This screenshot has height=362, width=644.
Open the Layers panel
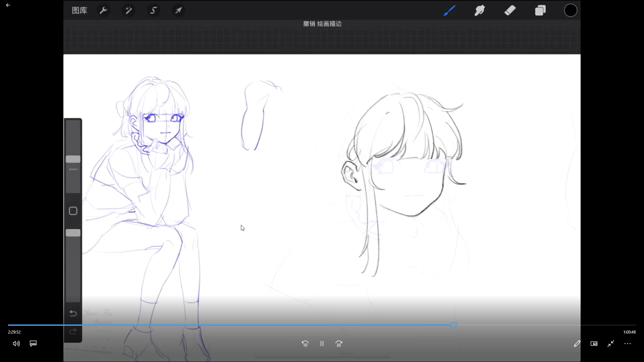(x=540, y=10)
